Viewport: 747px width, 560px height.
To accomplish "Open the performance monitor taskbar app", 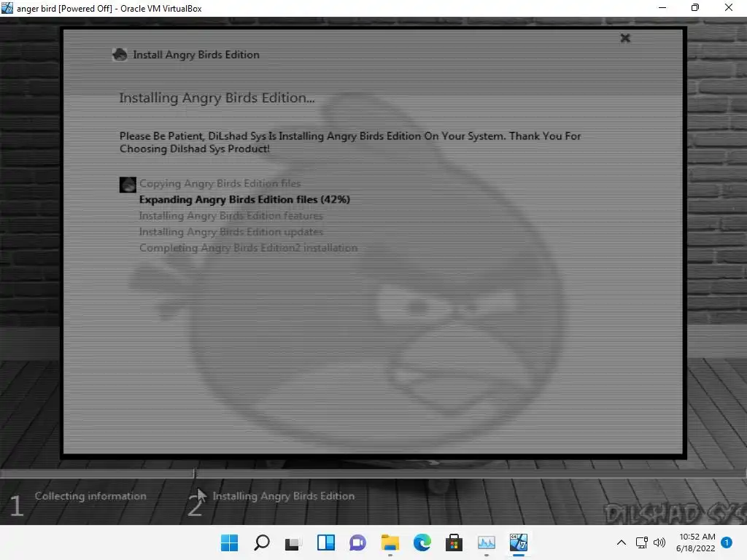I will (487, 542).
